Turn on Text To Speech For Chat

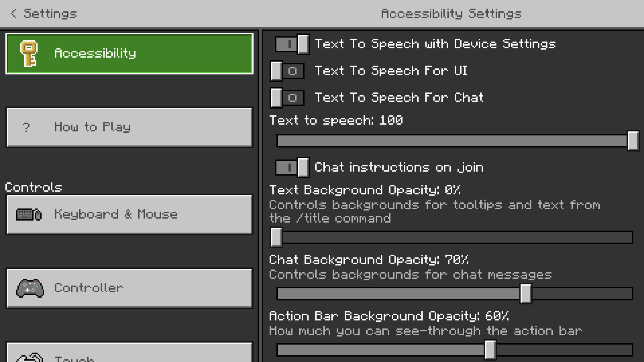coord(287,98)
